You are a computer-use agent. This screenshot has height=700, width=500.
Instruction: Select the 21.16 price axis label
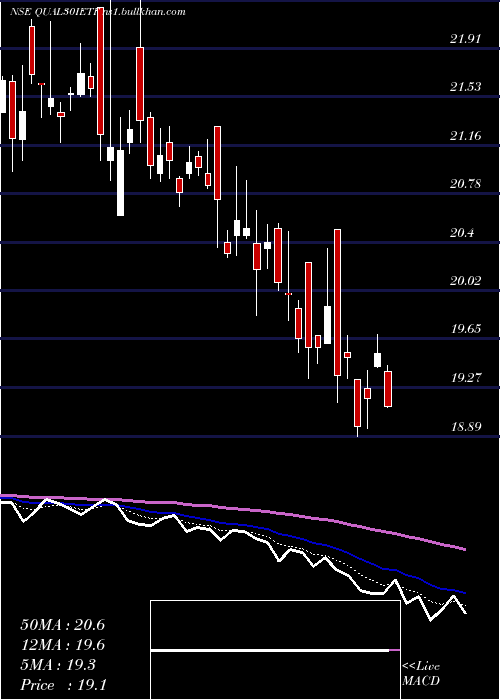click(466, 136)
